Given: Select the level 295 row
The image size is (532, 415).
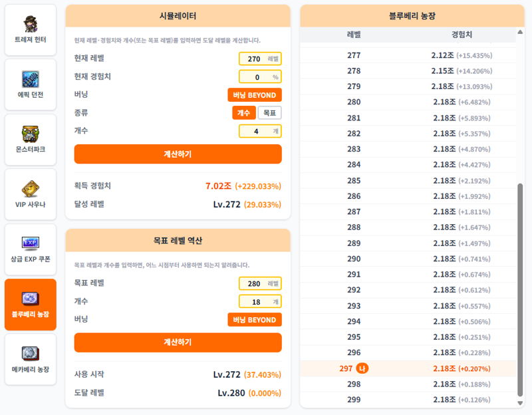Looking at the screenshot, I should [x=408, y=337].
